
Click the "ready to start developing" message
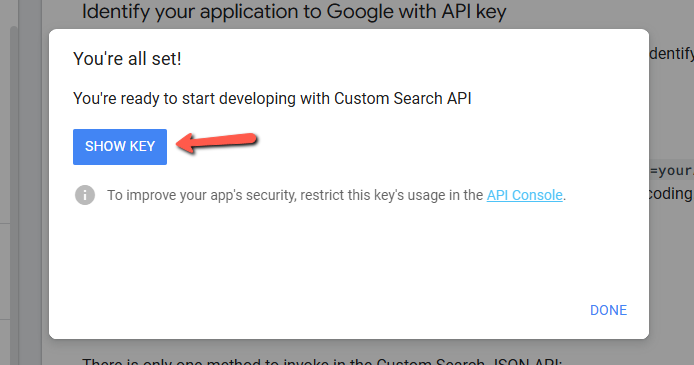(272, 98)
